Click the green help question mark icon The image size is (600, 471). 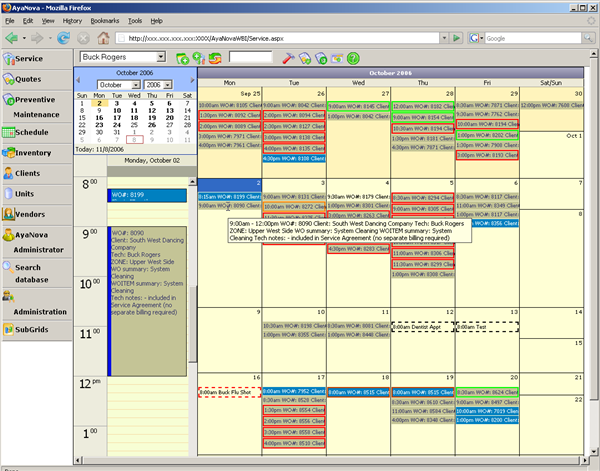pyautogui.click(x=353, y=58)
